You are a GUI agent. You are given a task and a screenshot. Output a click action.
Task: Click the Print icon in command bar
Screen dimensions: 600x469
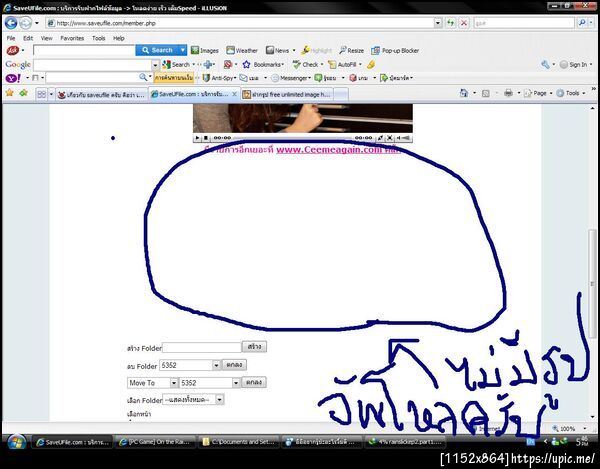(x=508, y=93)
